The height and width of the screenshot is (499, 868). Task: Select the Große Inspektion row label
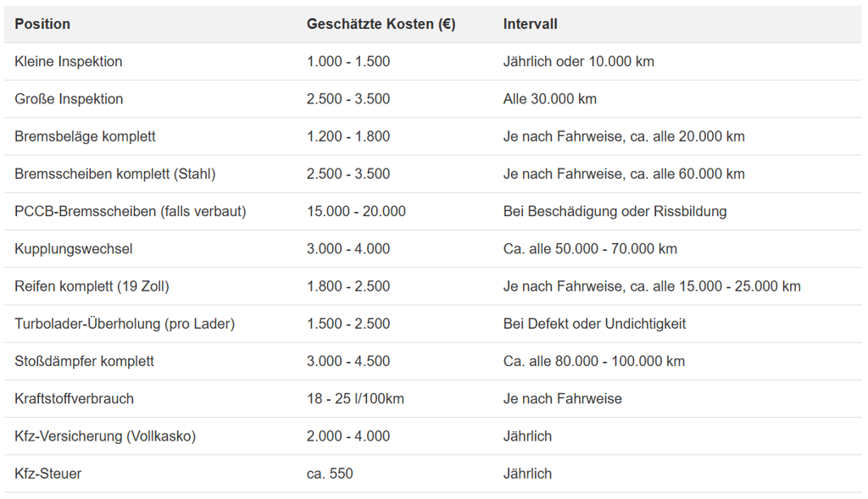click(x=69, y=99)
